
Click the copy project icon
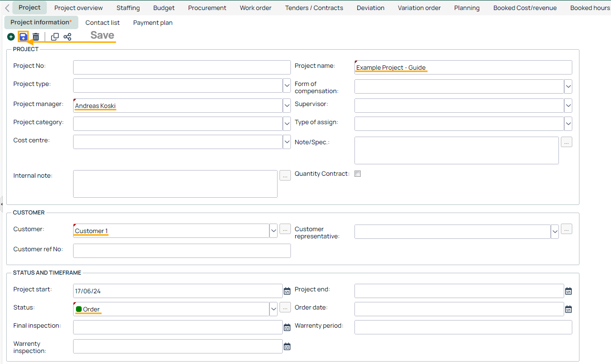[55, 37]
